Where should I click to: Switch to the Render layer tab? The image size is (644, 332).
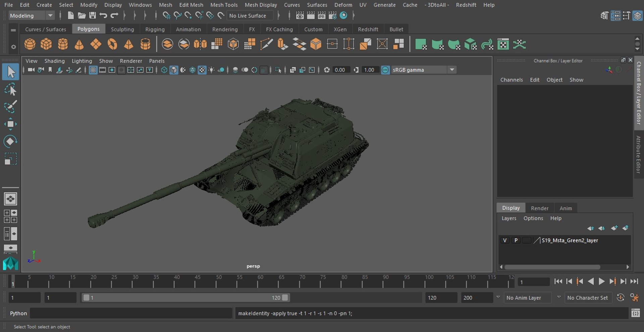[x=540, y=208]
